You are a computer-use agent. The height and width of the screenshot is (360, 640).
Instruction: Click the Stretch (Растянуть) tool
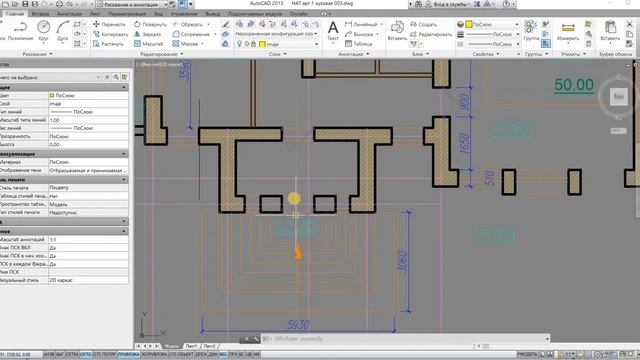[x=109, y=44]
